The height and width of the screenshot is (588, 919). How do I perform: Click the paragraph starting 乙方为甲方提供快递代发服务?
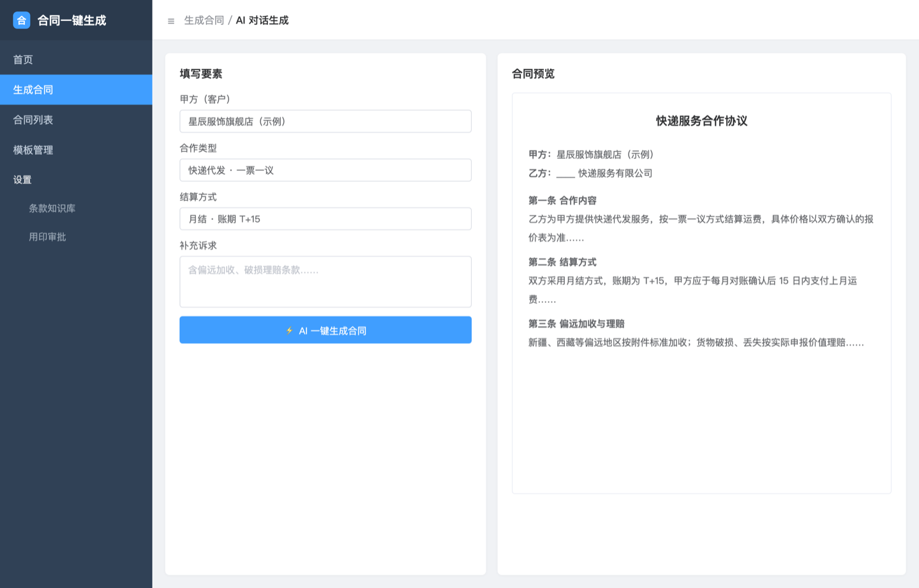pos(701,228)
